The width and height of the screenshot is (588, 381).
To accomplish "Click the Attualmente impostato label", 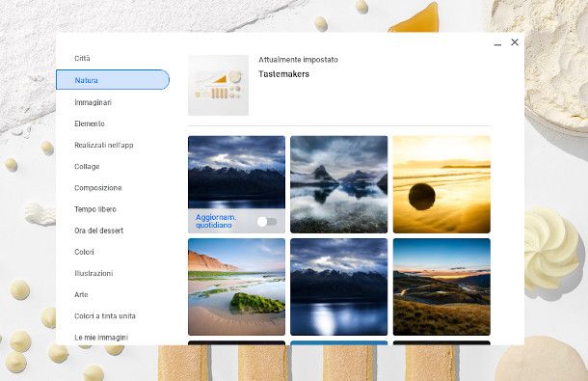I will pos(298,59).
